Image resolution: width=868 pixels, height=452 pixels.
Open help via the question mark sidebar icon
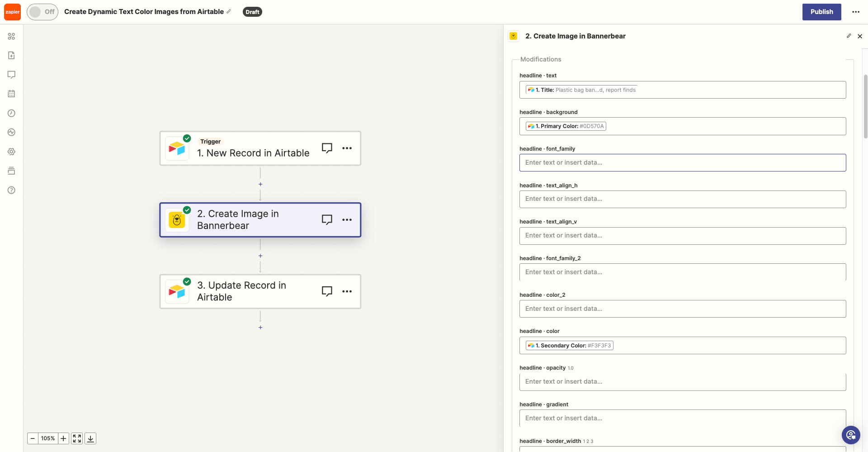point(12,190)
